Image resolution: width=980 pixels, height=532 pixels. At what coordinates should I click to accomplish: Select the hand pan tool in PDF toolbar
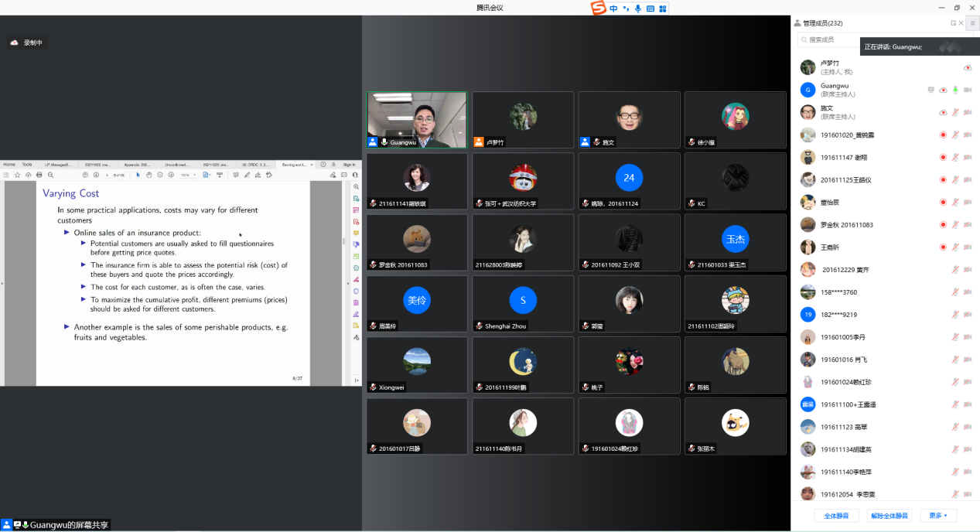coord(149,175)
